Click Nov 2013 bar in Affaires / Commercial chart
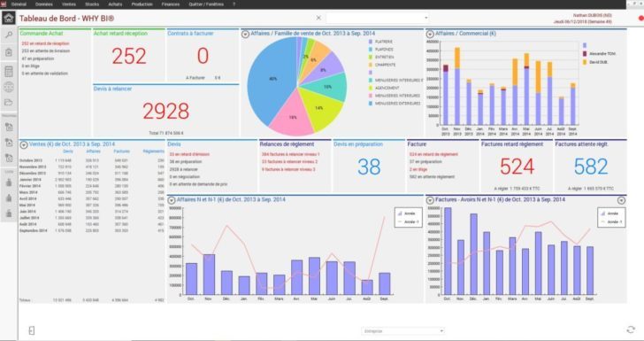Screen dimensions: 644x341 [x=457, y=87]
